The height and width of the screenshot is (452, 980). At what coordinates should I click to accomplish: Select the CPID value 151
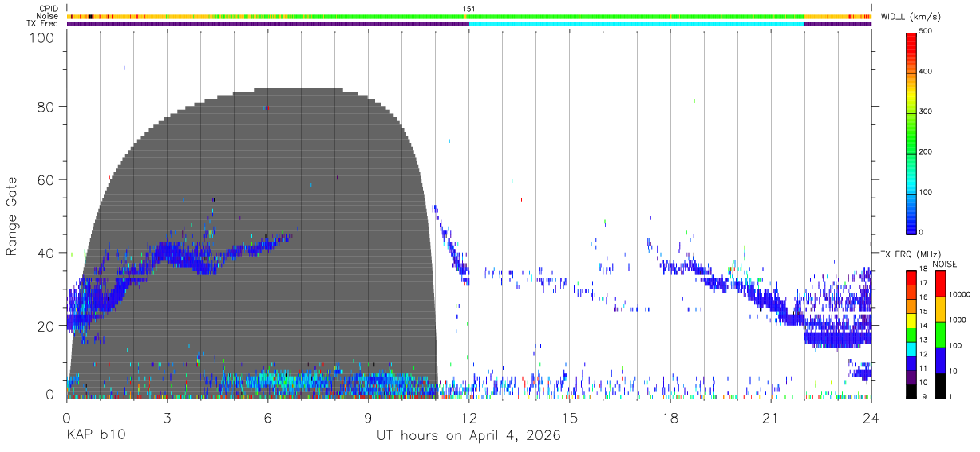(x=468, y=9)
